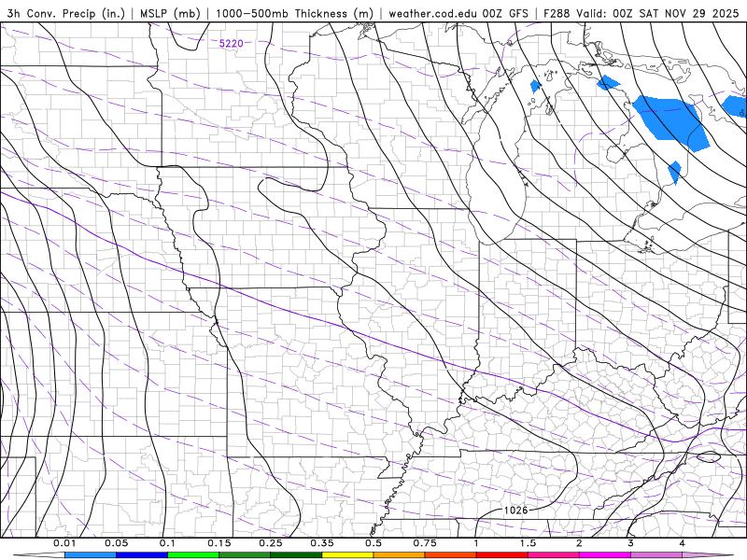
Task: Select the red legend color segment
Action: point(501,555)
